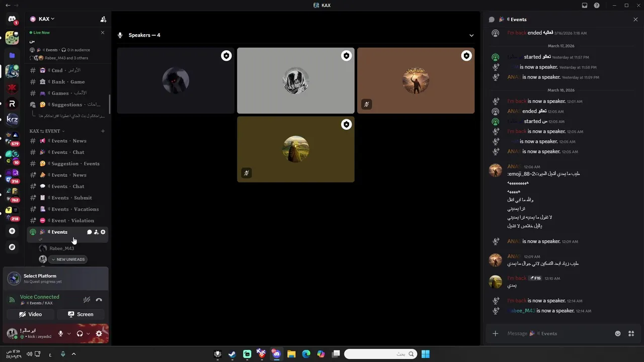The image size is (644, 362).
Task: Click the first speaker avatar tile
Action: point(176,80)
